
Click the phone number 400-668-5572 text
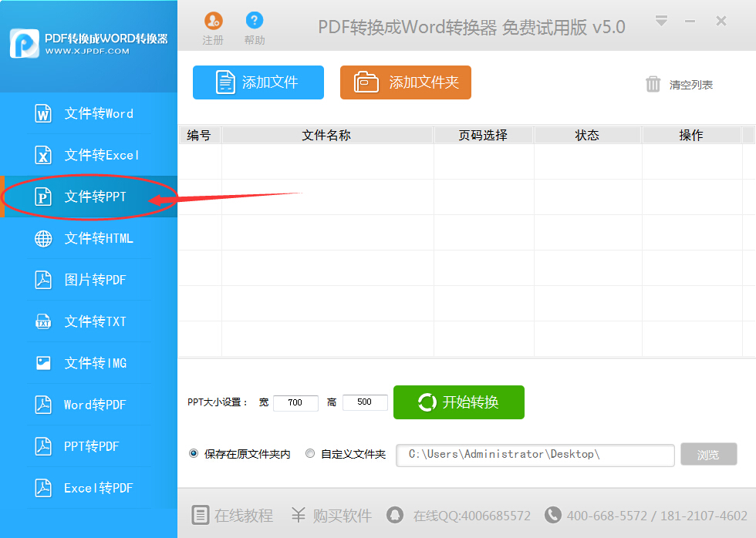pos(606,516)
